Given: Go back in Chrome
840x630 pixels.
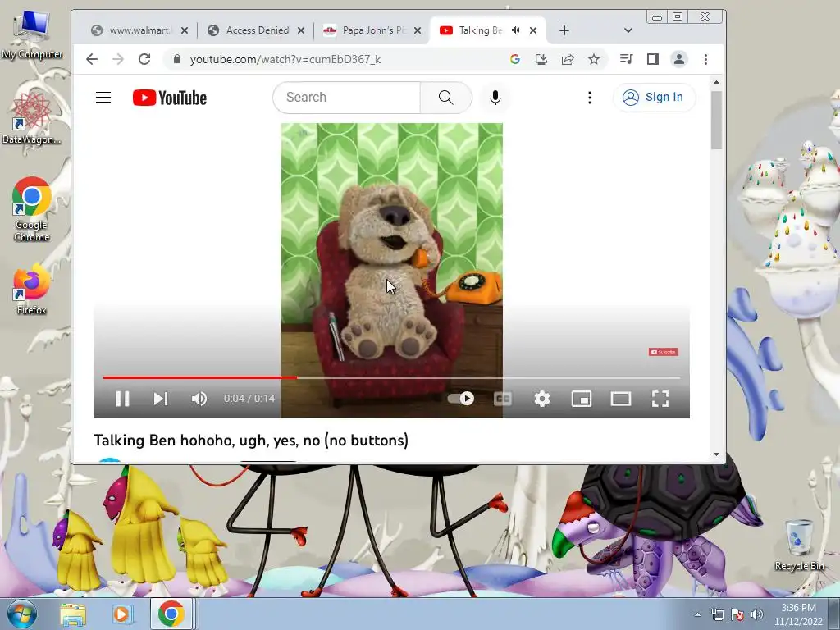Looking at the screenshot, I should click(x=92, y=59).
